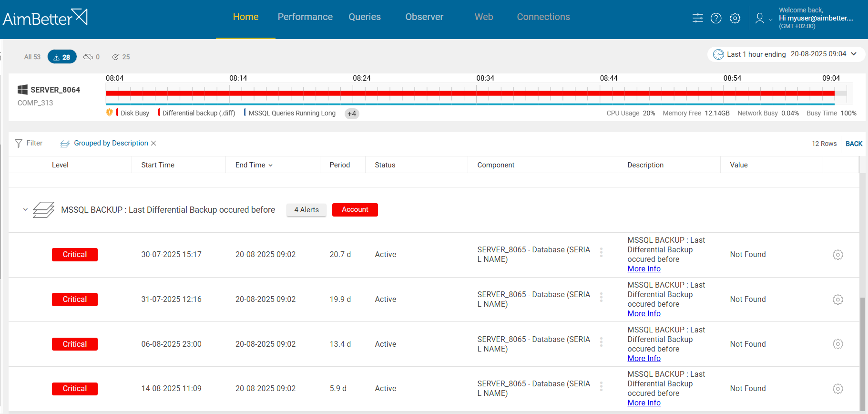Sort by the Period column header
Screen dimensions: 868x414
pos(339,165)
